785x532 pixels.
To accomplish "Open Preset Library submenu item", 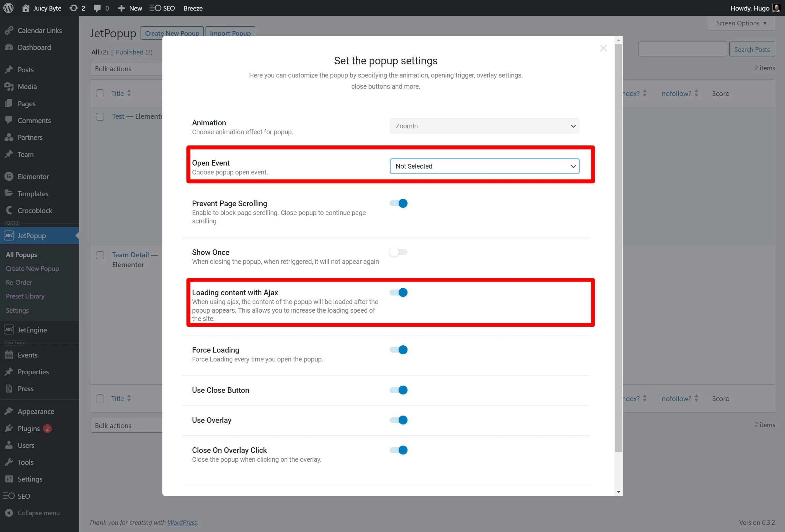I will pyautogui.click(x=25, y=296).
